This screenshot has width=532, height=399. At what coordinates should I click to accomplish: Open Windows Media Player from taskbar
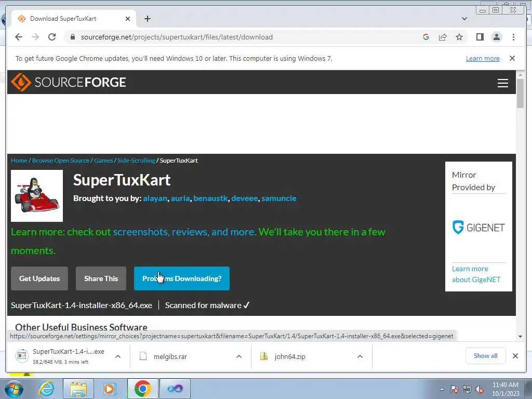(110, 389)
